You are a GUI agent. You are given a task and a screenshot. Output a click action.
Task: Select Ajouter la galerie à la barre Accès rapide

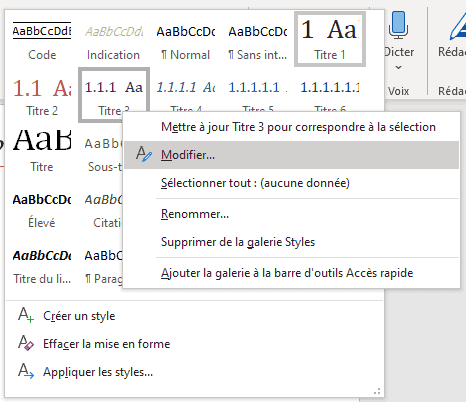(291, 273)
